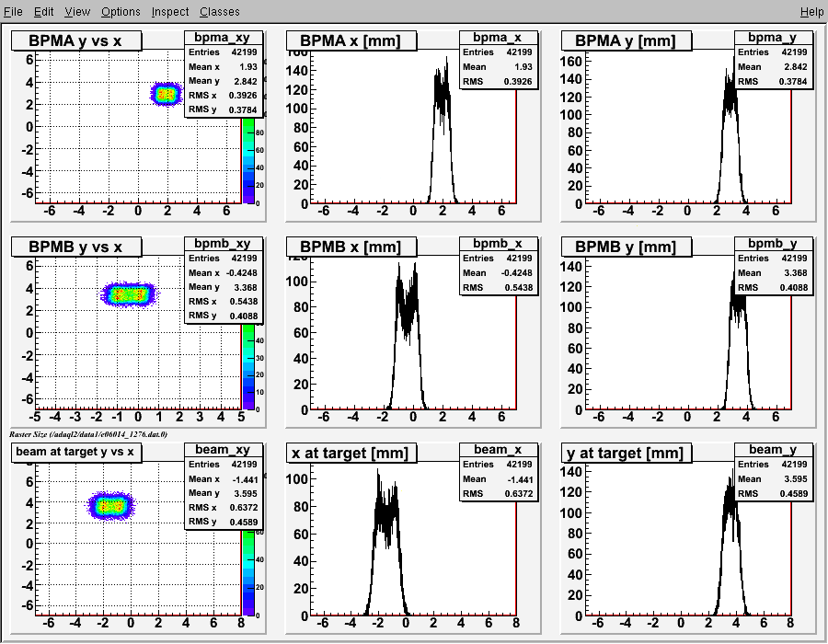Click the beam spot in BPMA y vs x plot
The image size is (828, 644).
tap(166, 95)
